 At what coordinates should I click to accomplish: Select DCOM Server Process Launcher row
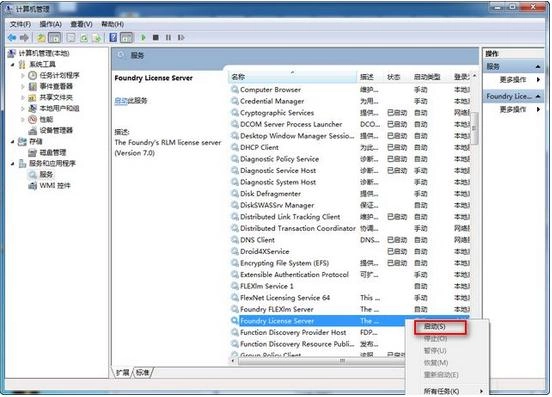(350, 124)
